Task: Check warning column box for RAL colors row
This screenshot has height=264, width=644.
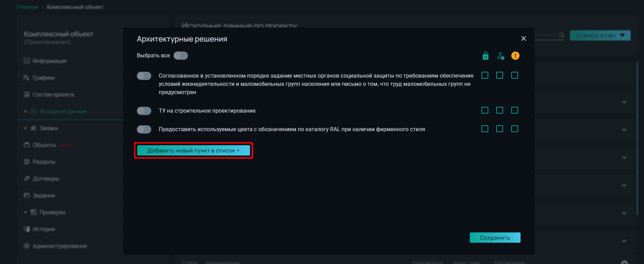Action: [515, 129]
